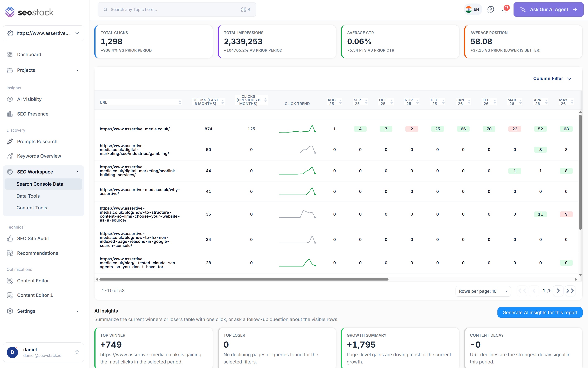
Task: Click the table scroll right arrow
Action: (576, 279)
